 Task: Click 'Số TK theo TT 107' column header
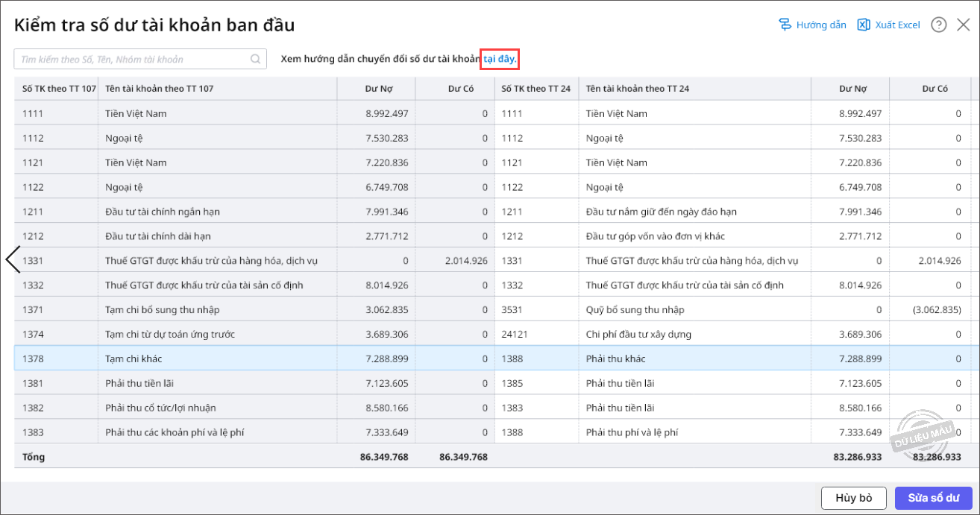60,89
